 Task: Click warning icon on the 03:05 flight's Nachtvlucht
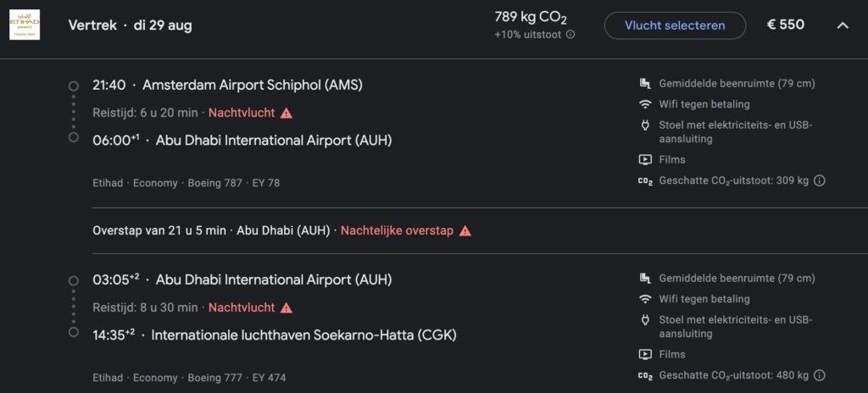(287, 307)
